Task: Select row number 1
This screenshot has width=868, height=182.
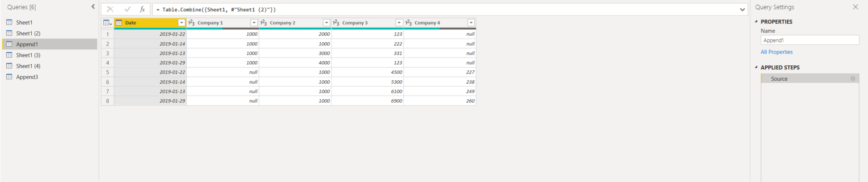Action: [x=107, y=34]
